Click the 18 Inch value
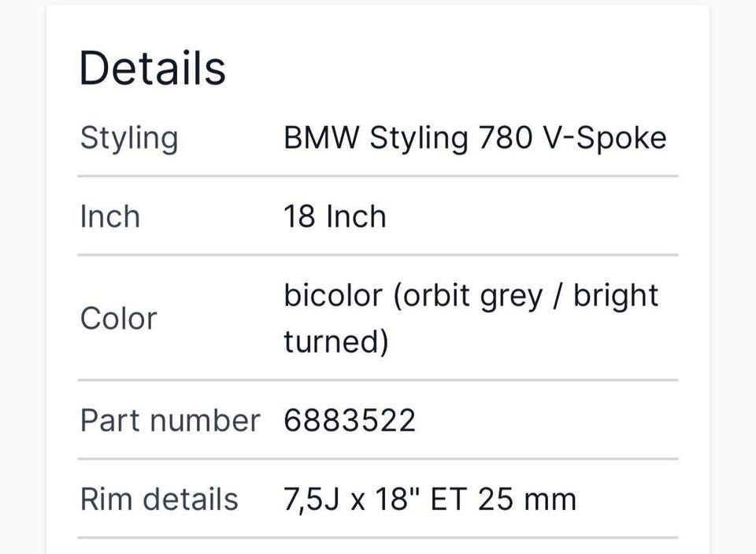Image resolution: width=756 pixels, height=554 pixels. pos(335,216)
